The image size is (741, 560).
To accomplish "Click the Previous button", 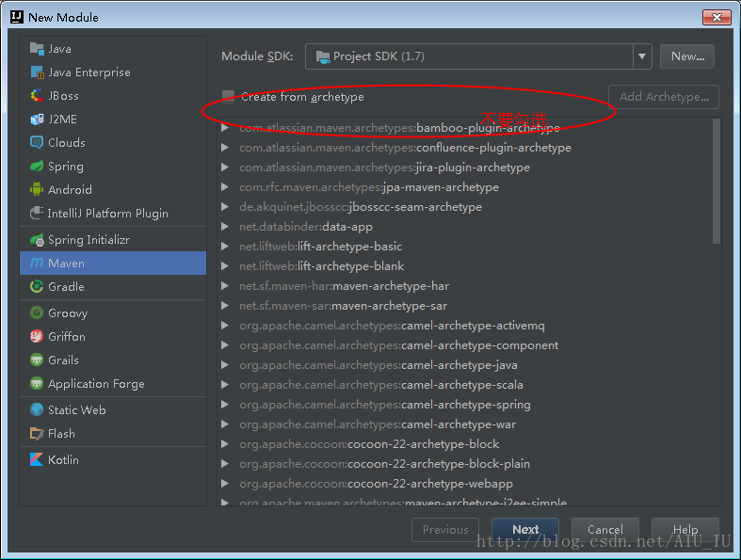I will [445, 529].
